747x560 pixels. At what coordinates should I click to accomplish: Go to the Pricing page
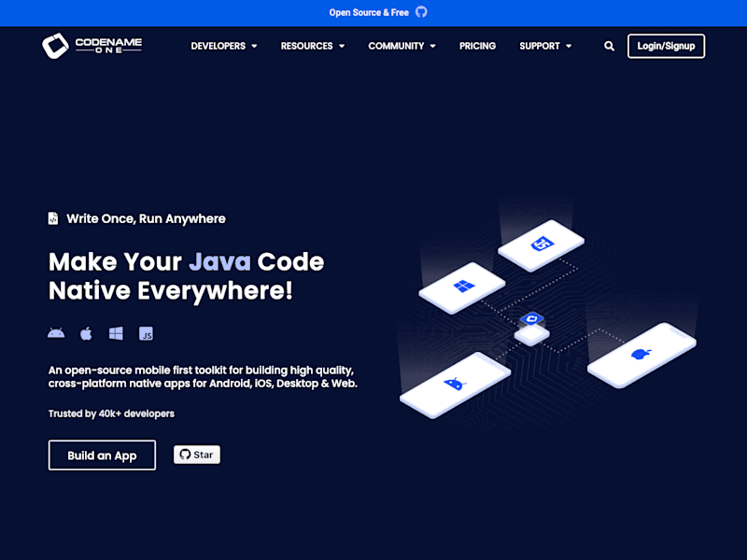coord(477,46)
